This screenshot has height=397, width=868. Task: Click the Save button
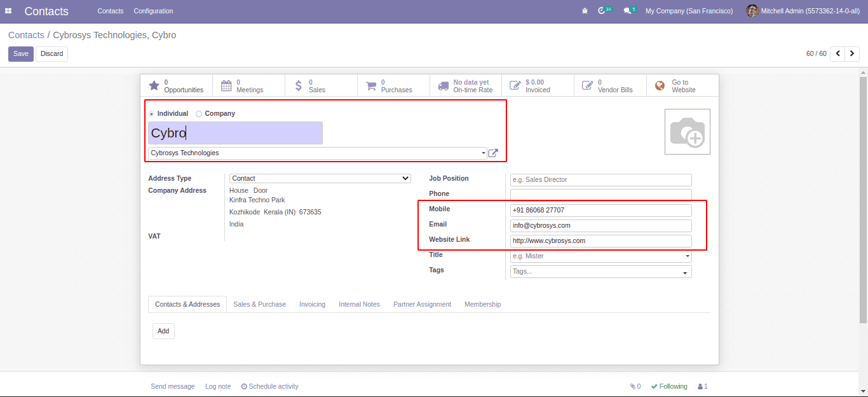(x=21, y=54)
